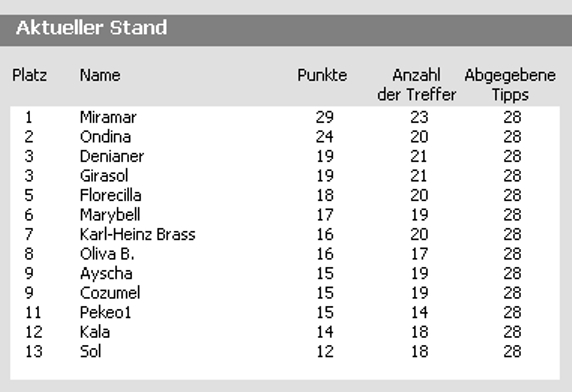This screenshot has width=572, height=392.
Task: Click the Aktueller Stand header
Action: pos(91,28)
